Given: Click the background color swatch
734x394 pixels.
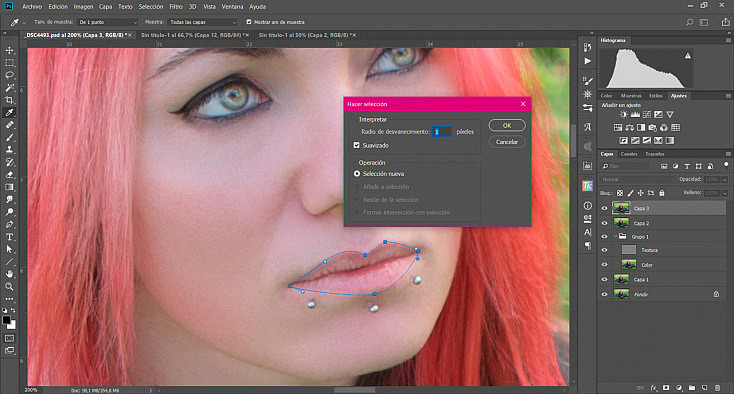Looking at the screenshot, I should click(x=13, y=326).
